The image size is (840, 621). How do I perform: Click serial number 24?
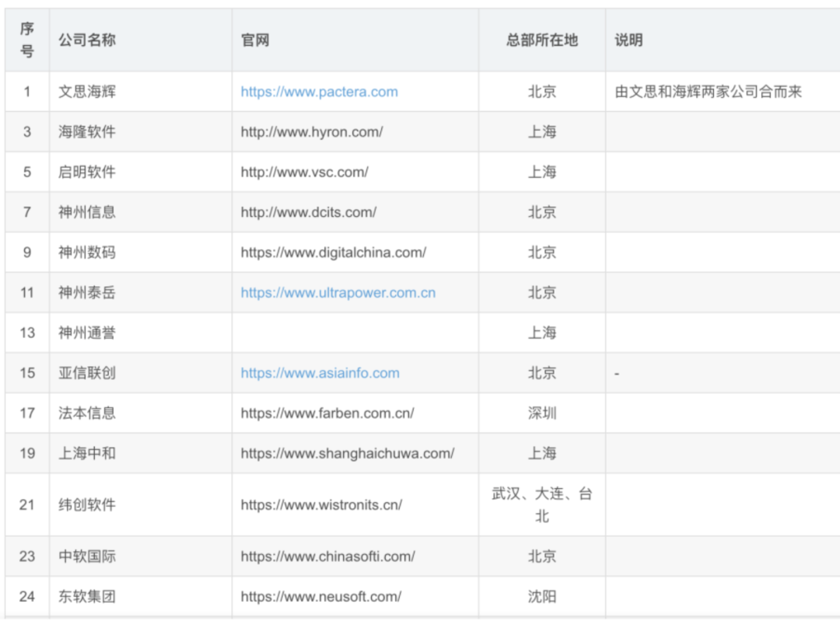pos(26,596)
